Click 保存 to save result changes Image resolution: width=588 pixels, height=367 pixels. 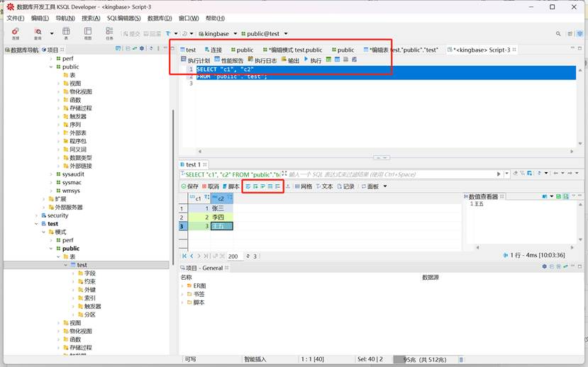pos(189,186)
